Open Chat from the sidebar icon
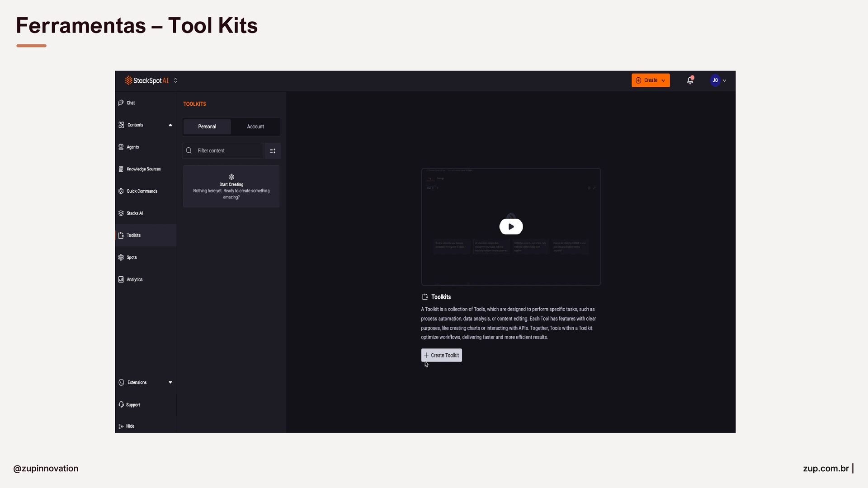 (x=121, y=103)
